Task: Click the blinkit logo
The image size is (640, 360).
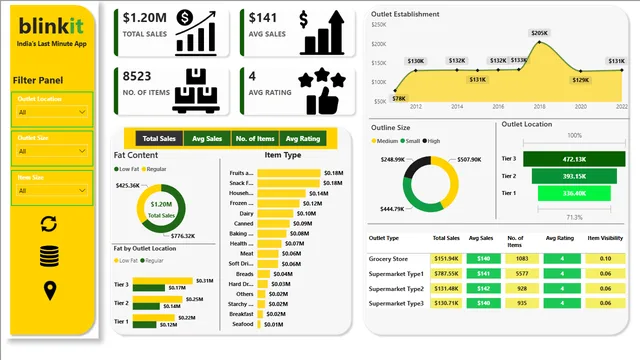Action: tap(51, 26)
